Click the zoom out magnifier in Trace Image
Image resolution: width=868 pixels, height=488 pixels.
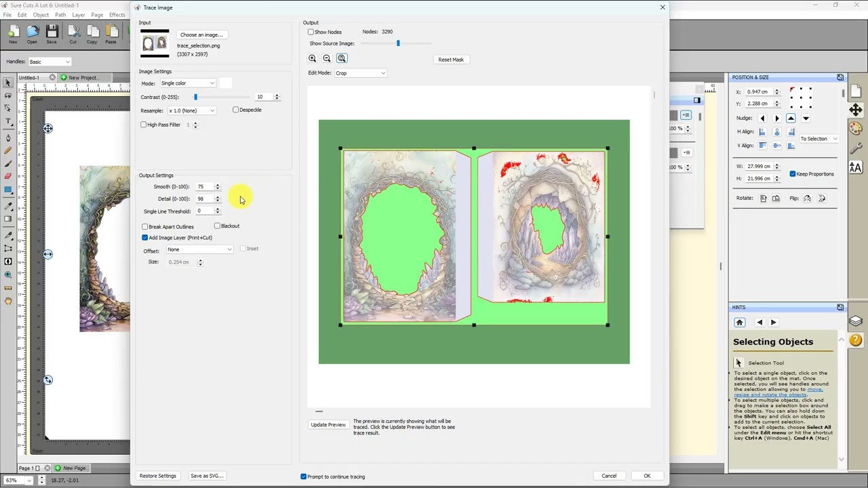click(327, 58)
